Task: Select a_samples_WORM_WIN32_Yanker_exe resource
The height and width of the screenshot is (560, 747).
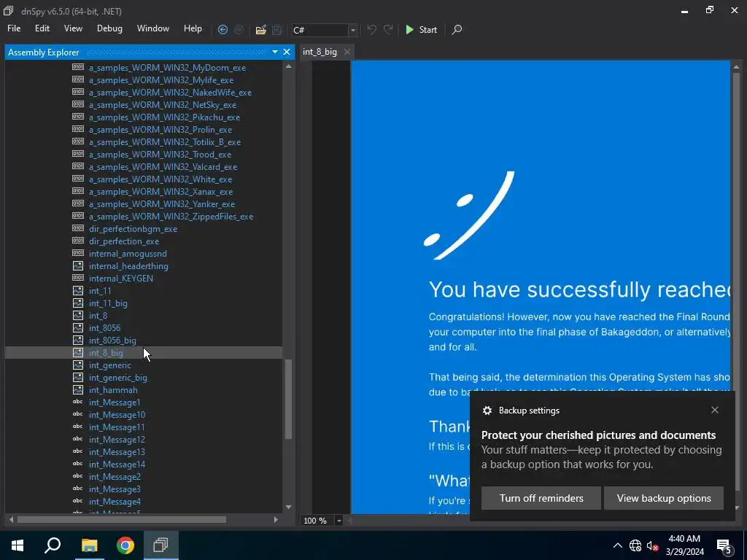Action: tap(162, 204)
